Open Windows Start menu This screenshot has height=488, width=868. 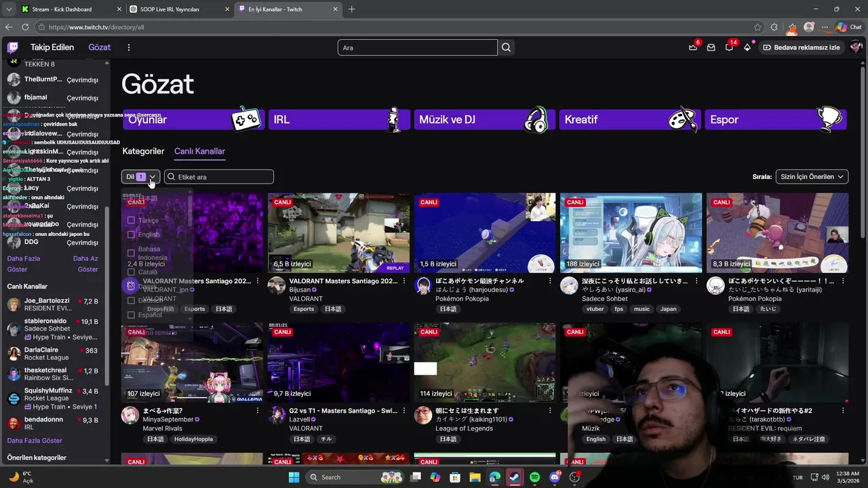[294, 477]
